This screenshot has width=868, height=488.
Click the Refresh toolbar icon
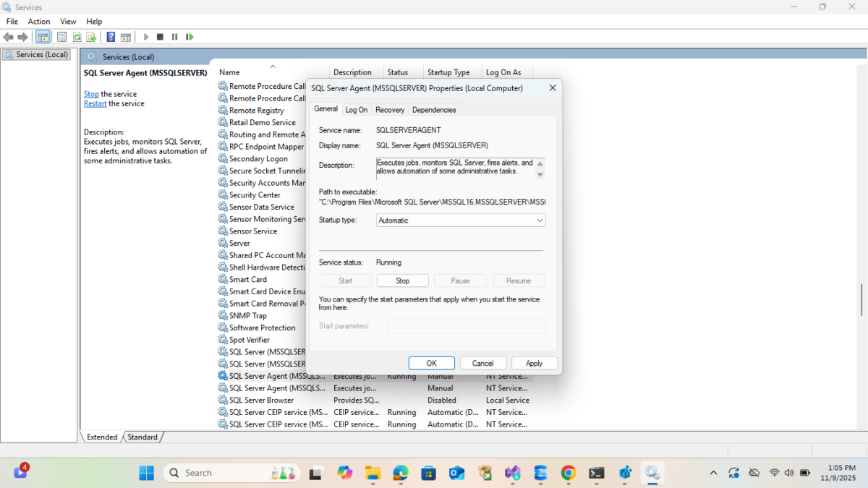coord(77,37)
